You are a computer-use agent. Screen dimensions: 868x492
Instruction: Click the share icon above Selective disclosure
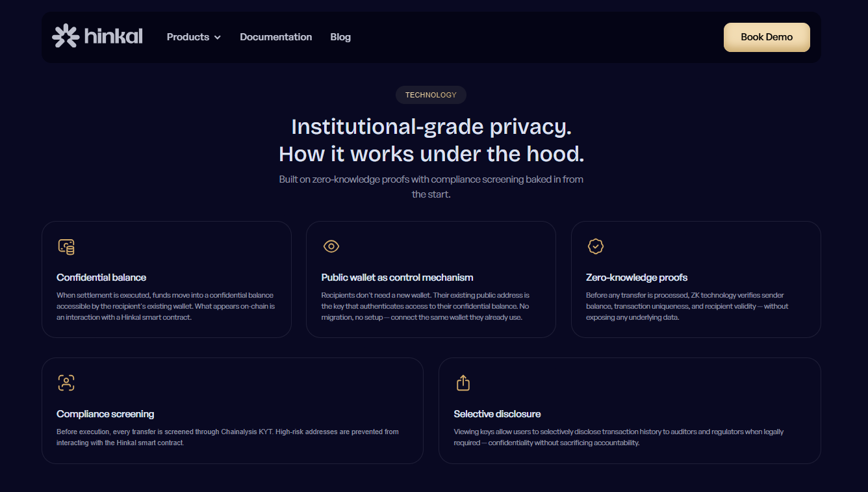(x=463, y=383)
